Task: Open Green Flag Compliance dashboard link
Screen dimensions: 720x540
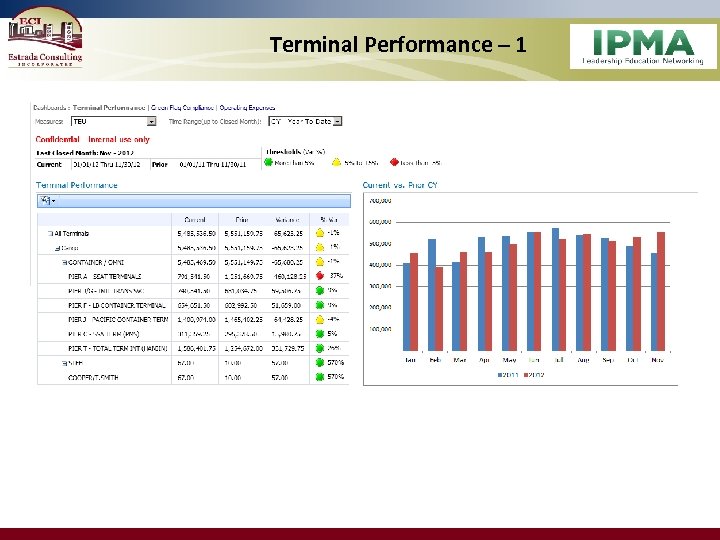Action: coord(182,108)
